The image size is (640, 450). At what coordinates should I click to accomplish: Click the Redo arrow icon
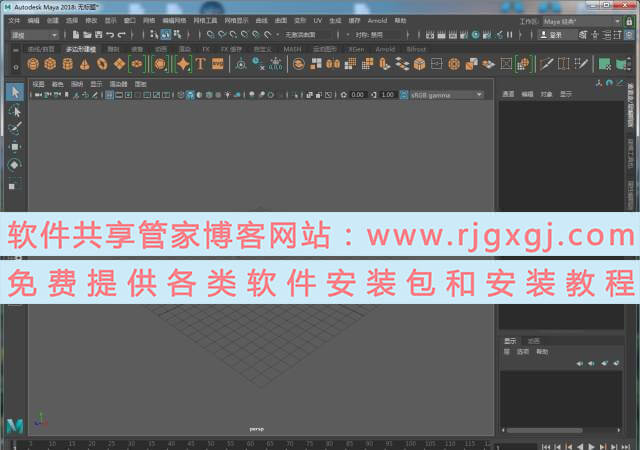point(121,35)
